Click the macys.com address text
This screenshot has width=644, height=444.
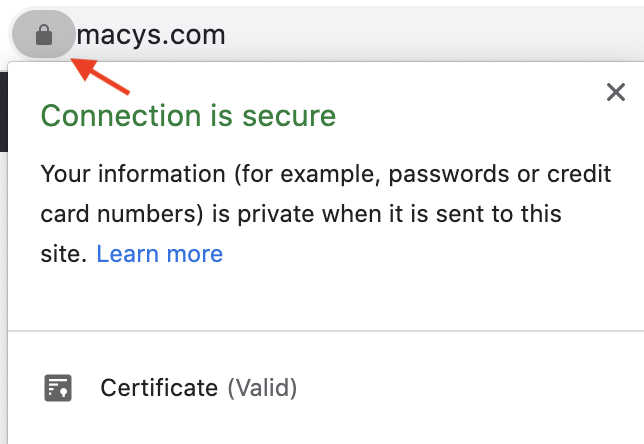pos(151,36)
